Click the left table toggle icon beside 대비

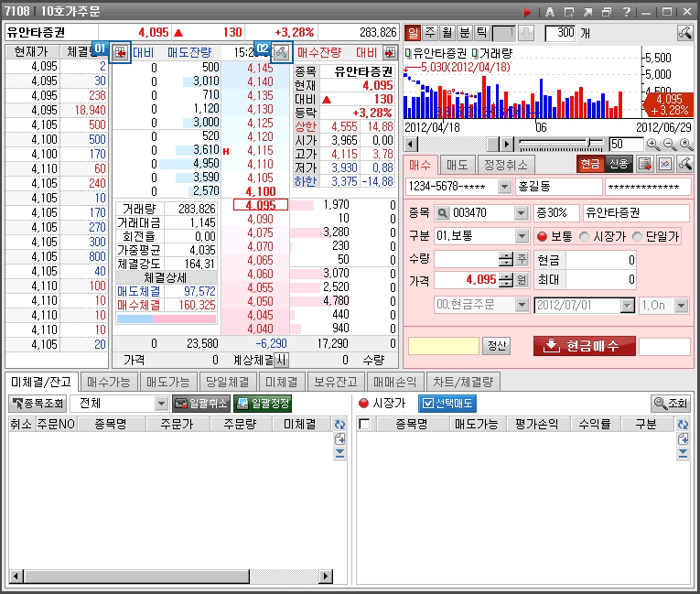click(x=120, y=53)
